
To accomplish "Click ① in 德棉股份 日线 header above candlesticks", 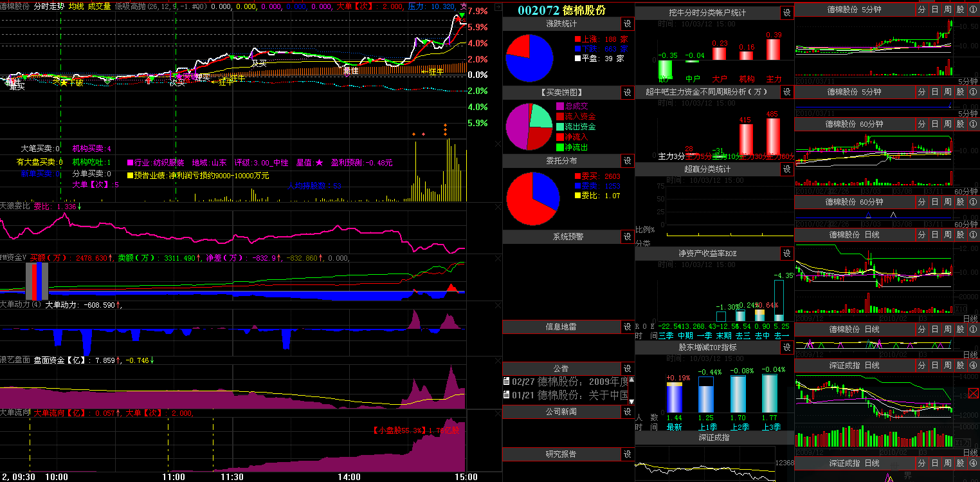I will click(973, 235).
